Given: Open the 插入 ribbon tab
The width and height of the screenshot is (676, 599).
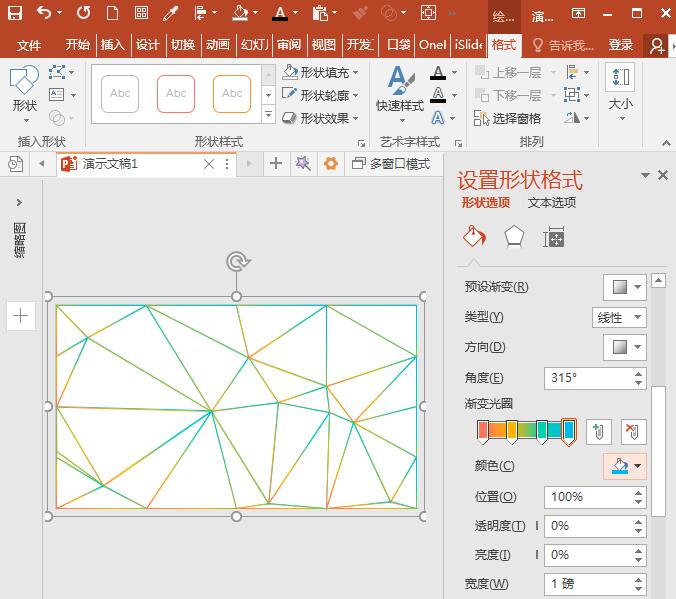Looking at the screenshot, I should point(113,45).
